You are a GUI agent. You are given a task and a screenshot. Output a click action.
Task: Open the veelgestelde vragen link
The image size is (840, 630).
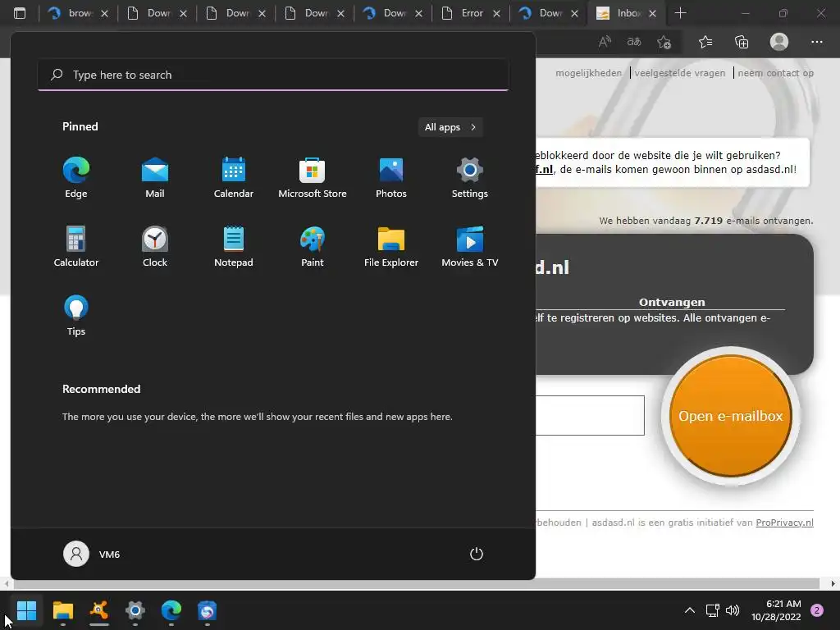point(680,73)
